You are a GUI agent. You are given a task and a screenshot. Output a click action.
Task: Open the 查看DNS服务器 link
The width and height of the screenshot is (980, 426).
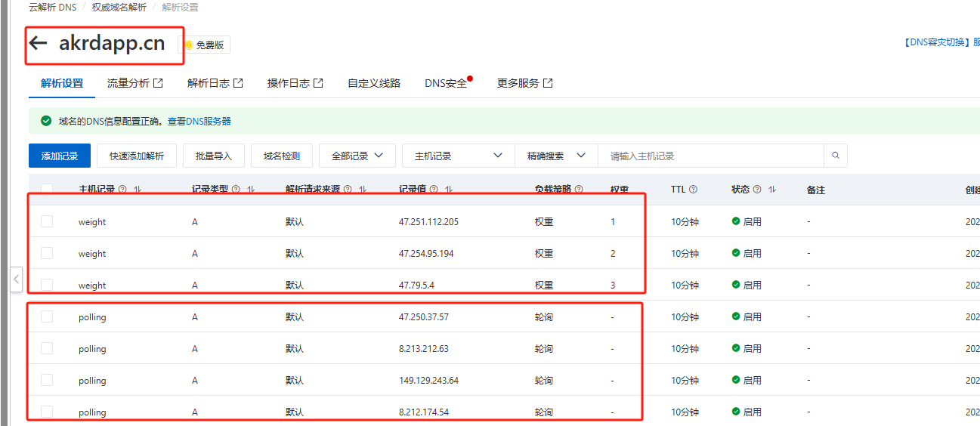(x=199, y=121)
